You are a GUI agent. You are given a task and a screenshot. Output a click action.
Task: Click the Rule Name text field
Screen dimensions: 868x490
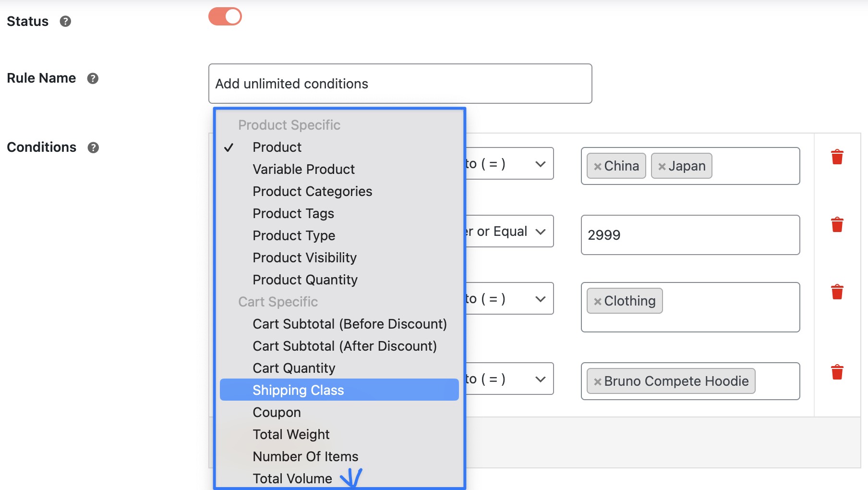[x=399, y=84]
